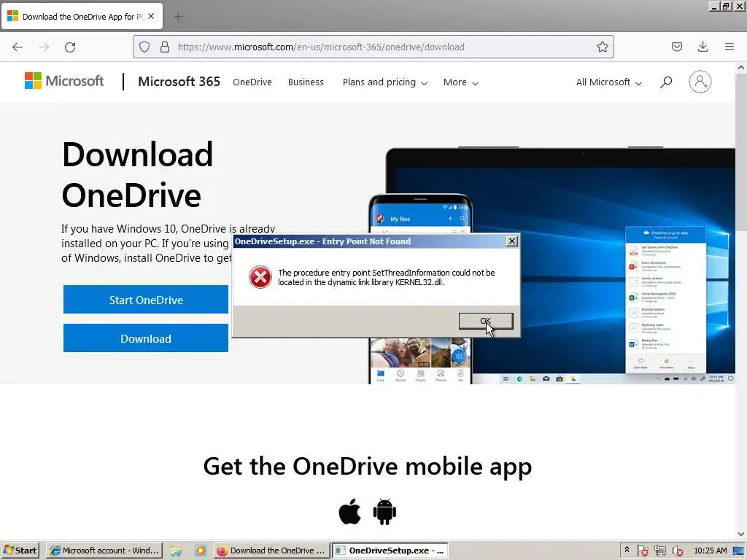Close the Download the OneDrive App tab
The width and height of the screenshot is (747, 560).
[x=151, y=16]
